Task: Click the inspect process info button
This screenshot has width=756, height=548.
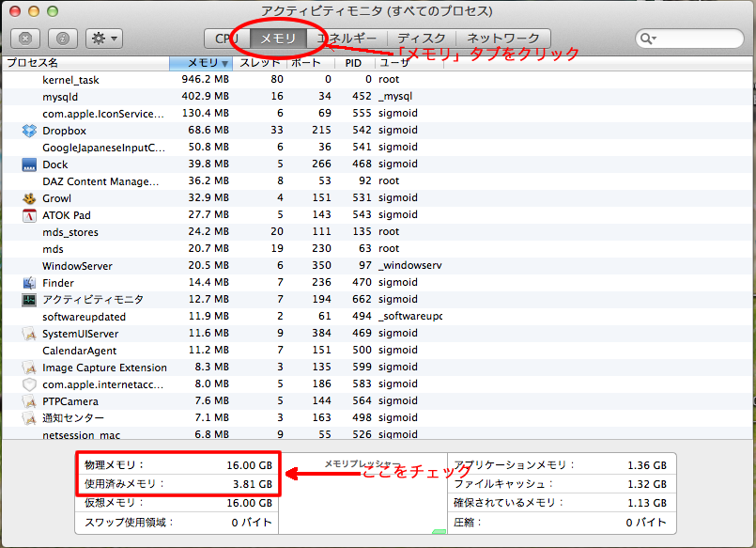Action: [63, 39]
